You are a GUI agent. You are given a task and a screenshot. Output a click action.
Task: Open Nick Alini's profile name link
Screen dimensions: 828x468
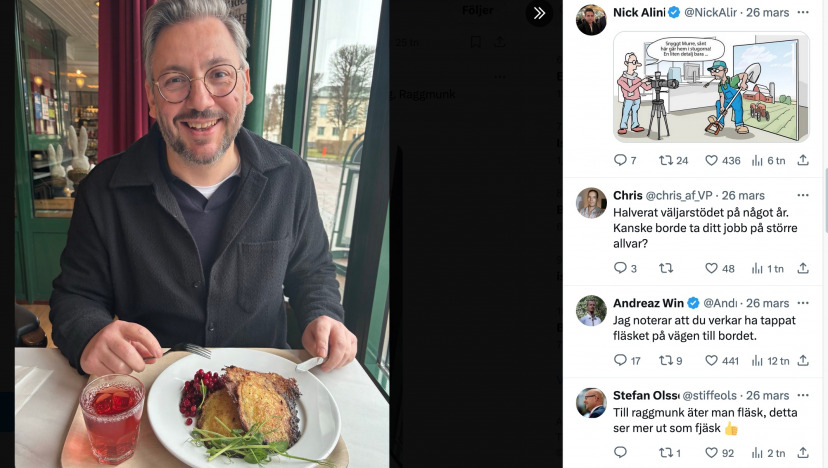point(639,12)
